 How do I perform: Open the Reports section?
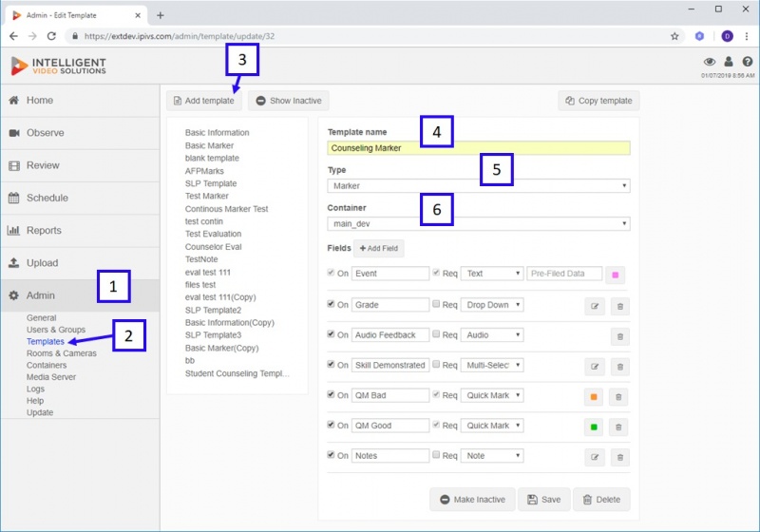(80, 230)
